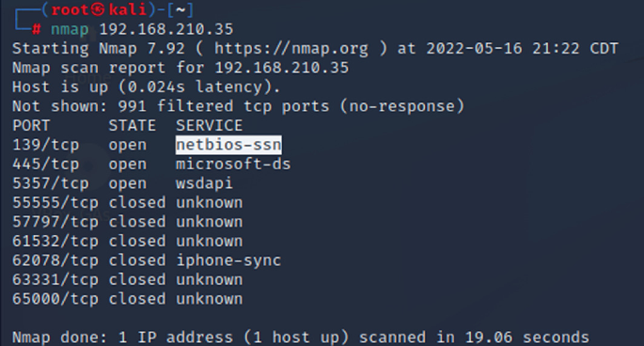Click the red hash prompt symbol
This screenshot has width=644, height=346.
tap(36, 29)
